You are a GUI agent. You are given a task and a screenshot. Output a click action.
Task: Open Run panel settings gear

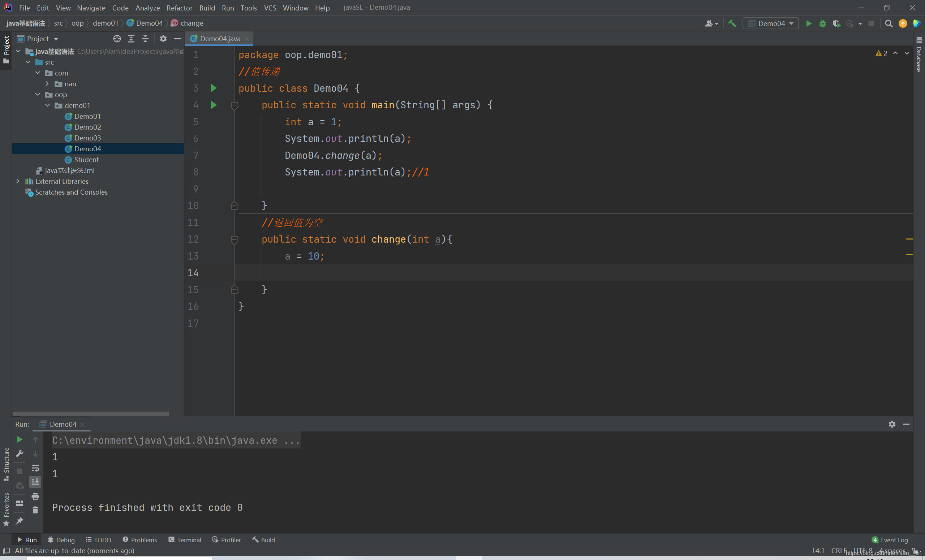pyautogui.click(x=892, y=424)
